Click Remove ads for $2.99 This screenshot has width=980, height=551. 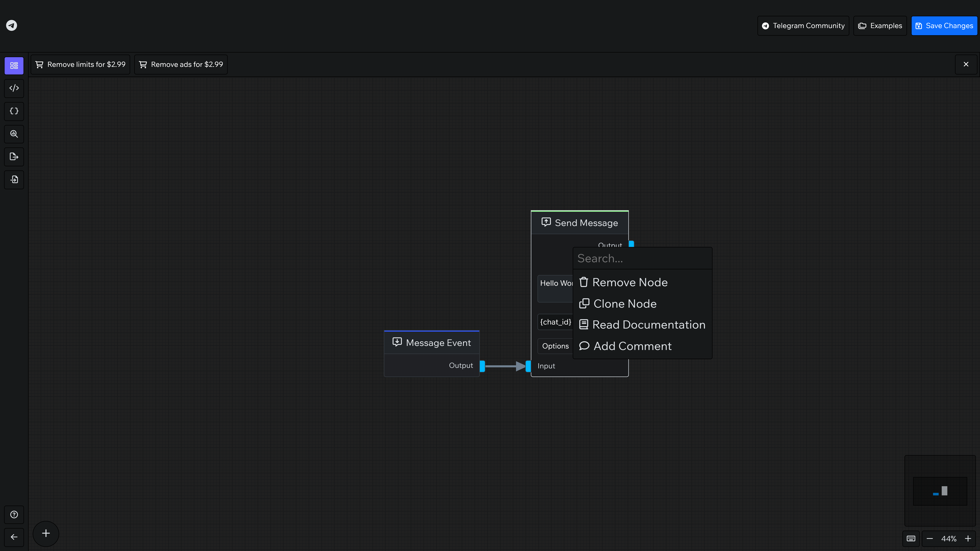tap(181, 64)
